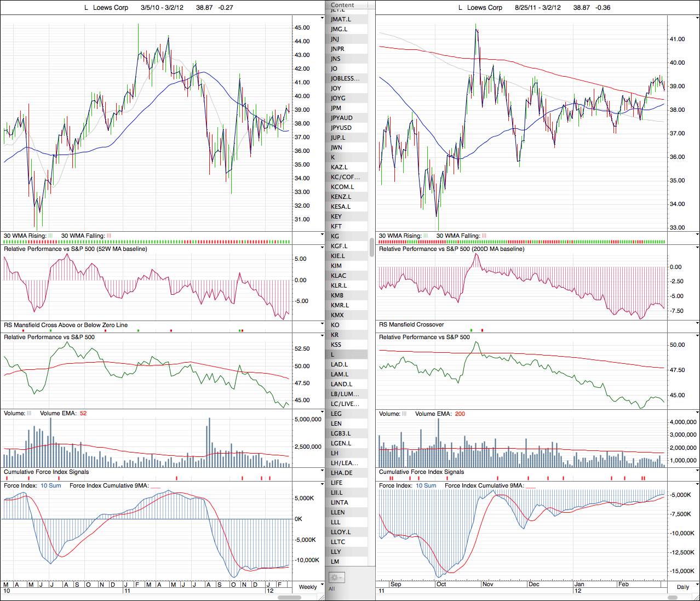Open the daily Relative Performance 200D MA panel arrow
The width and height of the screenshot is (700, 601).
click(x=697, y=249)
